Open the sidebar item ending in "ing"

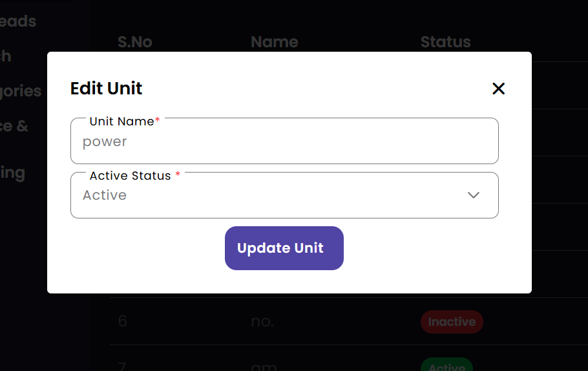(x=13, y=173)
